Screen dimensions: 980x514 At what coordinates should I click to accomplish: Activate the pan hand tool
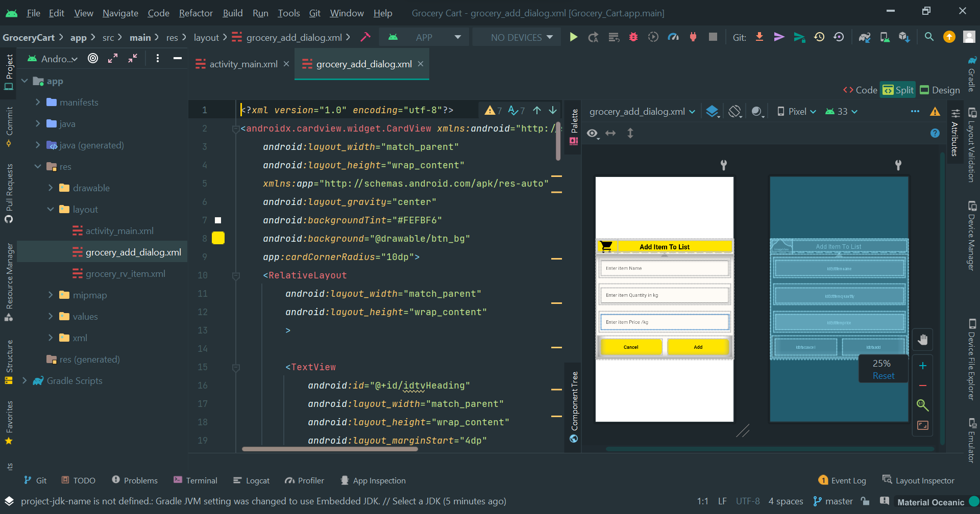923,340
